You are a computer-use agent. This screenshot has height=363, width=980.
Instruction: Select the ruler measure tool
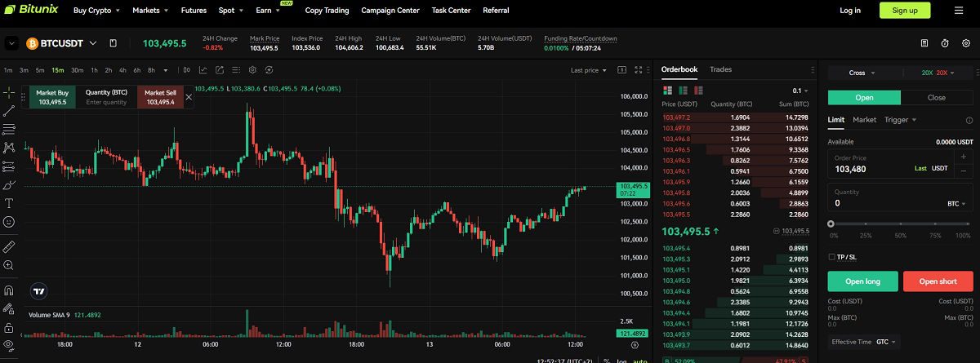[x=9, y=246]
